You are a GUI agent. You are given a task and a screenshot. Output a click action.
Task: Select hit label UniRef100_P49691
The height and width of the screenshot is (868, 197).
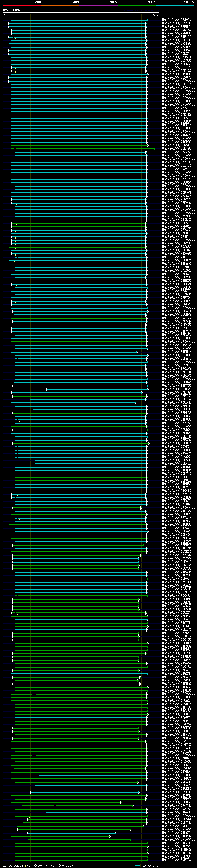tap(177, 253)
